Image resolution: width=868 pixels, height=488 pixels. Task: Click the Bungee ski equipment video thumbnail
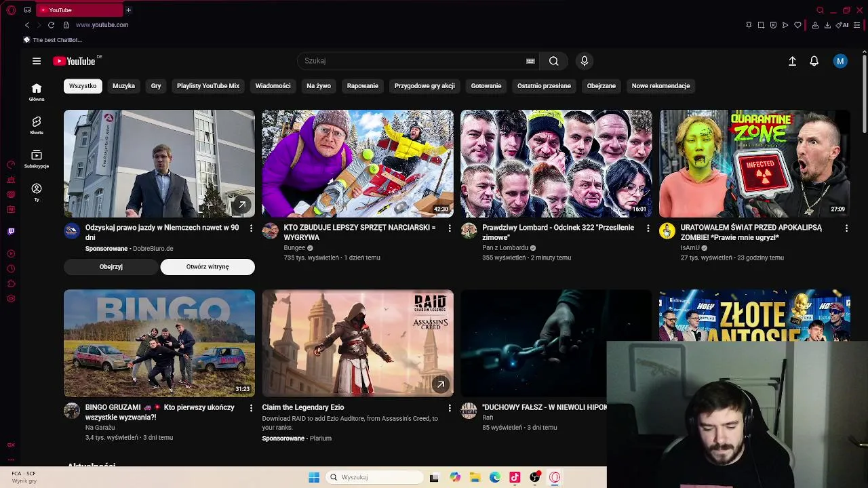(357, 163)
